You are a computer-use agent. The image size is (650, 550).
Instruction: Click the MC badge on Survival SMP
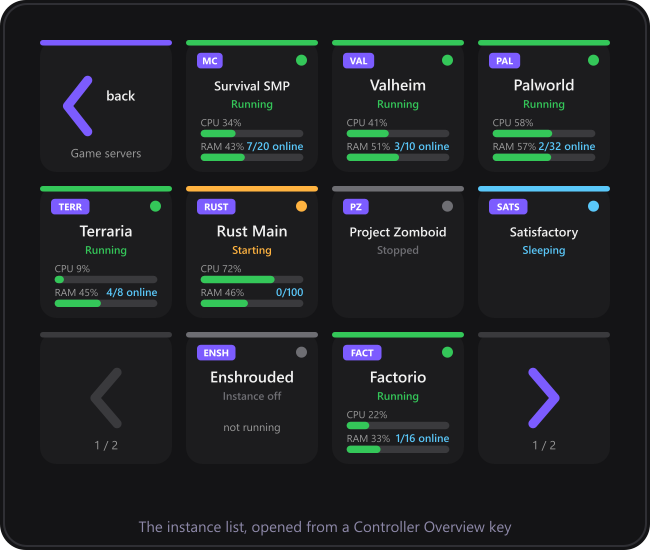(210, 61)
